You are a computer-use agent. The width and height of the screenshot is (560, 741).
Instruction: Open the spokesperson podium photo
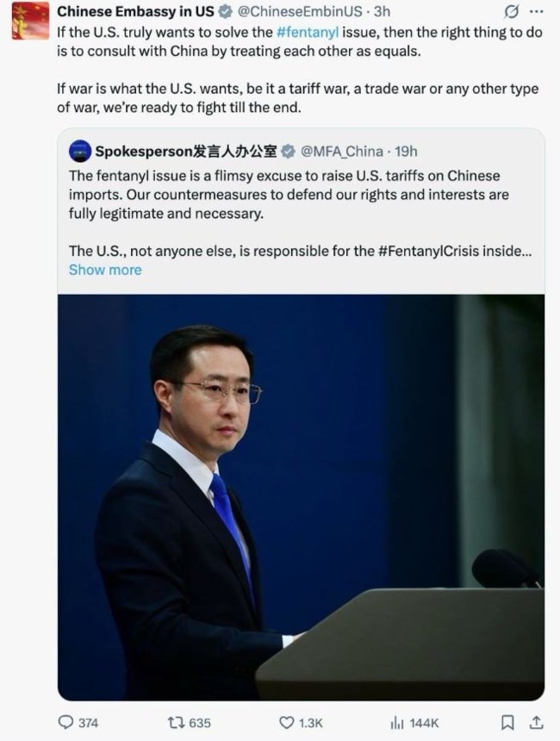[301, 497]
